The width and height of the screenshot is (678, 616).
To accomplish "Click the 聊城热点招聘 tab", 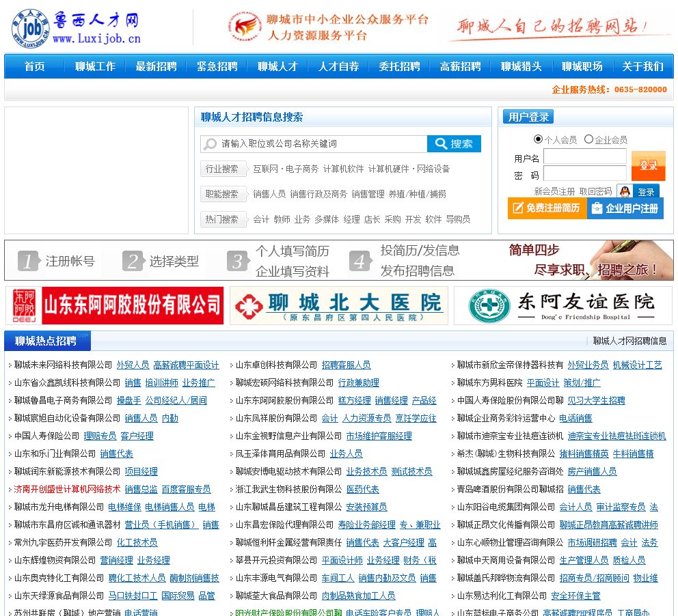I will click(47, 341).
